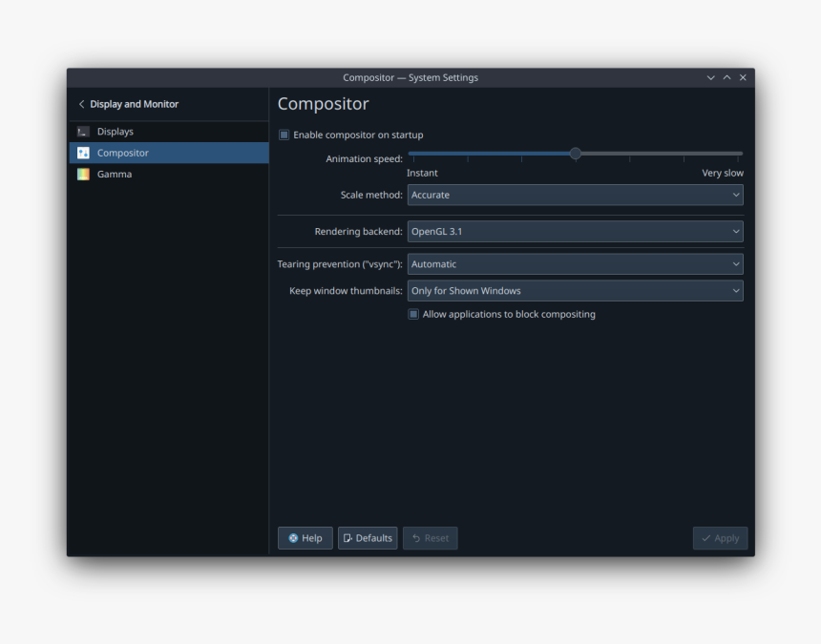
Task: Click the Rendering backend label
Action: click(x=358, y=231)
